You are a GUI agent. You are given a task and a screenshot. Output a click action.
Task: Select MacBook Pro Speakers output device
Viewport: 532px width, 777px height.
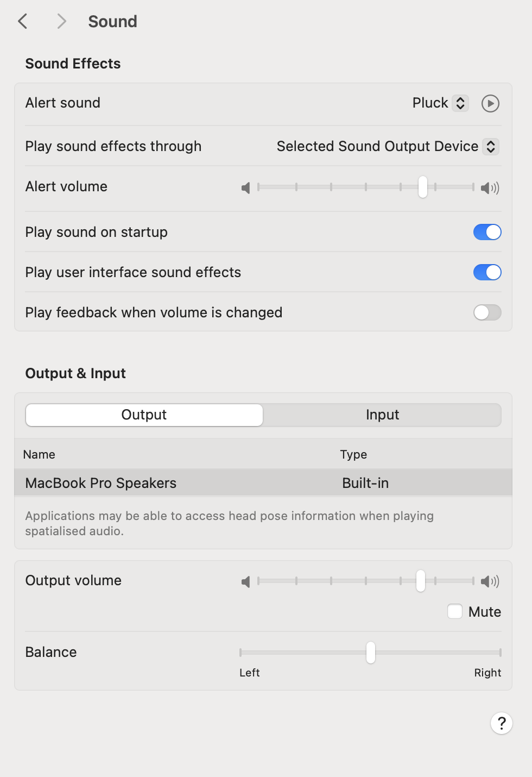coord(100,483)
